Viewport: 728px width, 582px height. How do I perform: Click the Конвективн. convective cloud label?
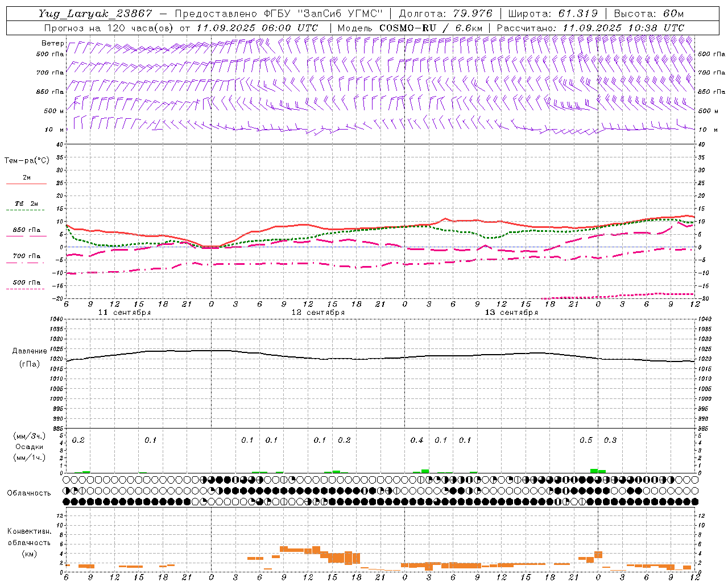click(x=29, y=531)
